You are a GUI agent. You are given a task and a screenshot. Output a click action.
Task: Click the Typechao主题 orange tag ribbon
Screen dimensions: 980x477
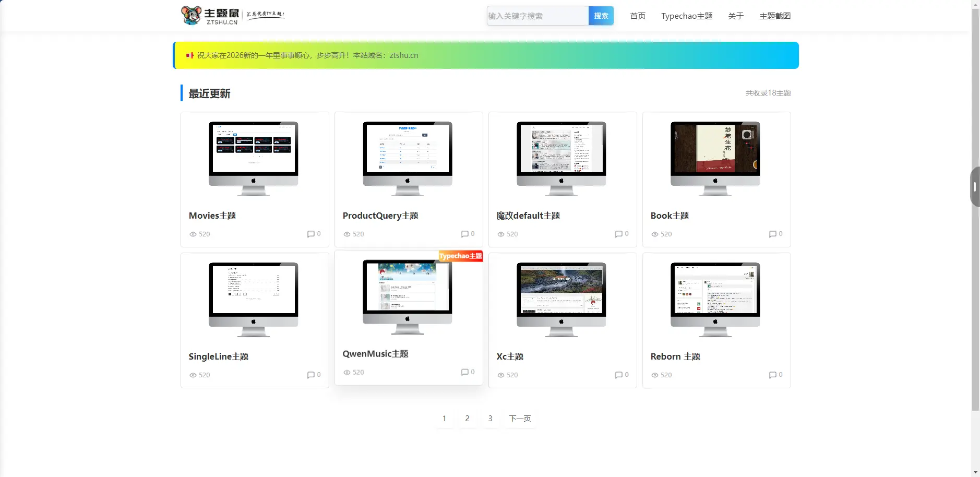[460, 256]
